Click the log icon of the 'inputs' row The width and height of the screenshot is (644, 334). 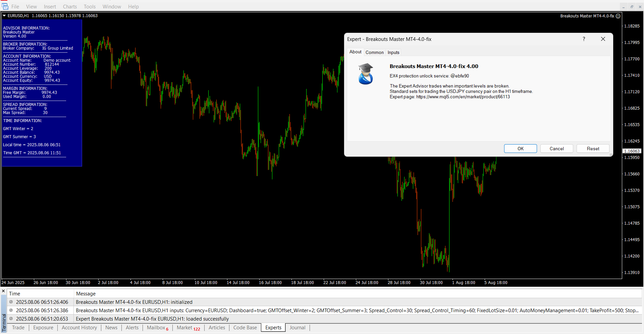11,310
